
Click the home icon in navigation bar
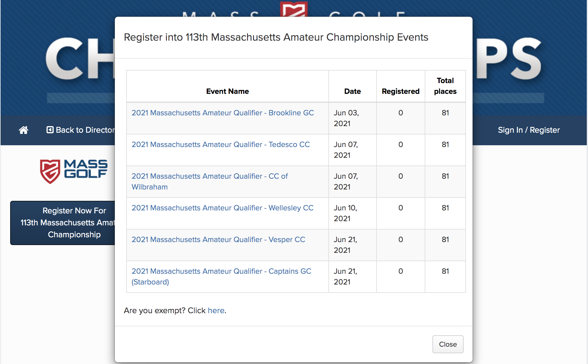[x=23, y=130]
